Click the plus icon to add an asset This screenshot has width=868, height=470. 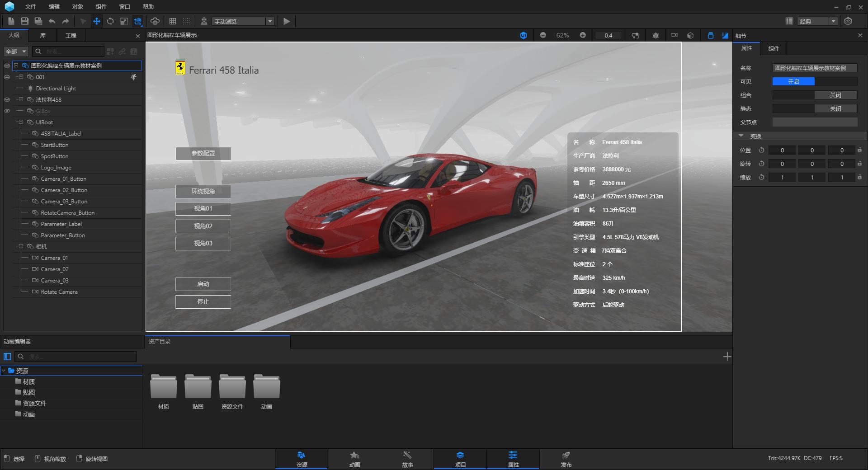[x=727, y=357]
